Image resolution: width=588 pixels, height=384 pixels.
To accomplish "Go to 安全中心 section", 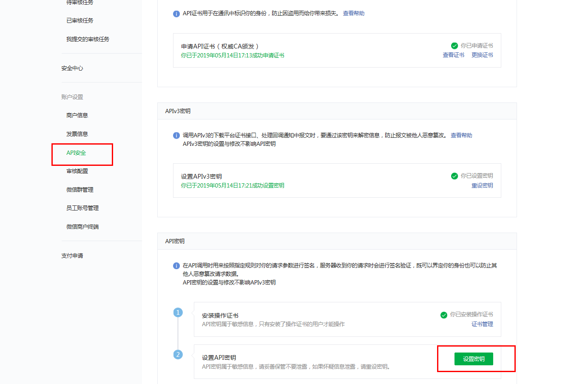I will pyautogui.click(x=72, y=68).
